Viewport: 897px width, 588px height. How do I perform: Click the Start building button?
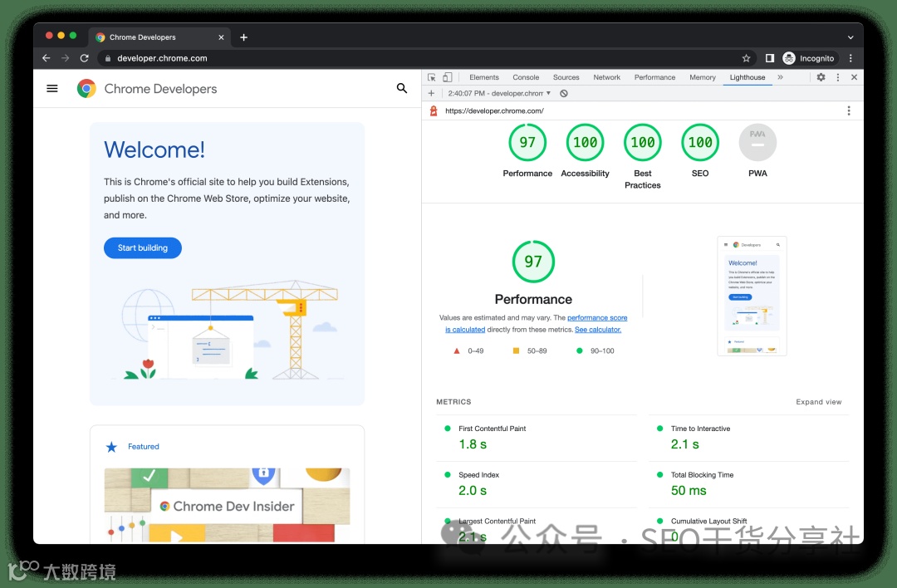(x=143, y=247)
